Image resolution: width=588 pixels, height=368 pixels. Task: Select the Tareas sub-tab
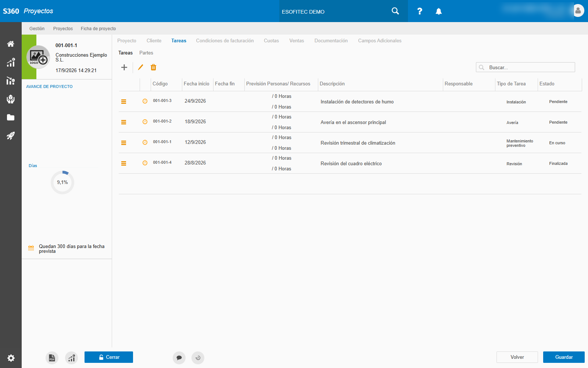click(x=125, y=53)
